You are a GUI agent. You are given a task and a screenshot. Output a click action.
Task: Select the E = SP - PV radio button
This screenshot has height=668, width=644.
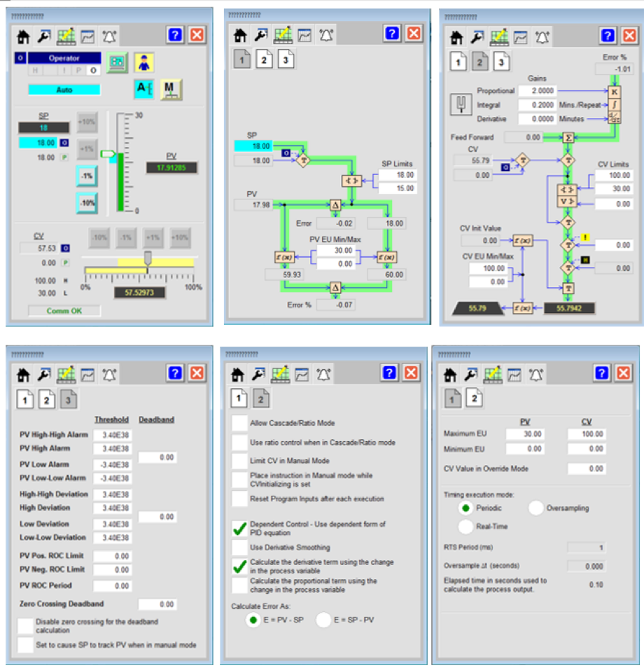pos(323,620)
